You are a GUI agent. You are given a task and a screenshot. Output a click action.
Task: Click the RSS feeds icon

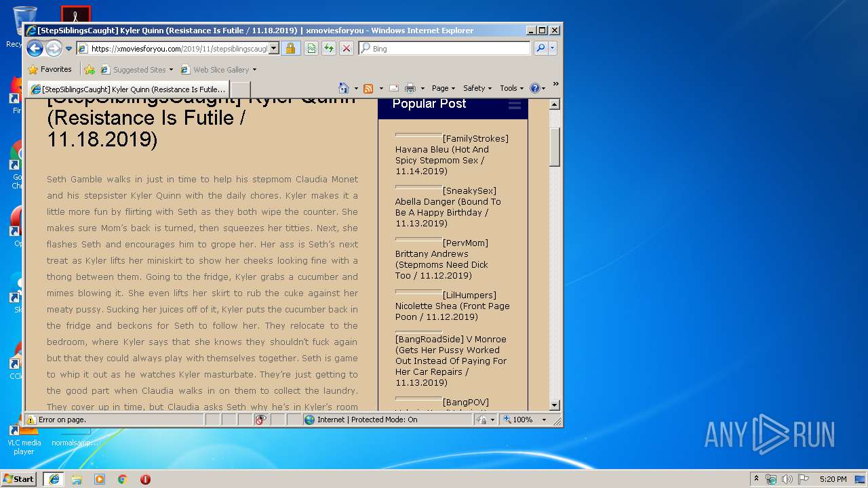(x=368, y=88)
